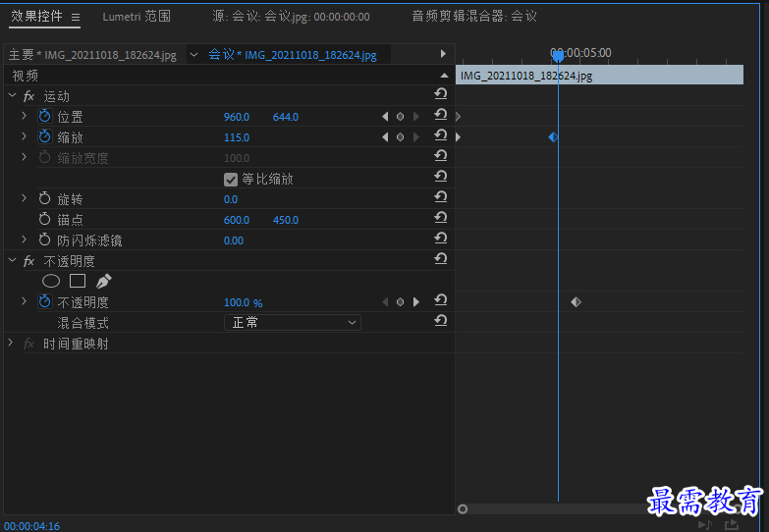Click the 锚点 X value 600.0
This screenshot has width=769, height=532.
(237, 220)
